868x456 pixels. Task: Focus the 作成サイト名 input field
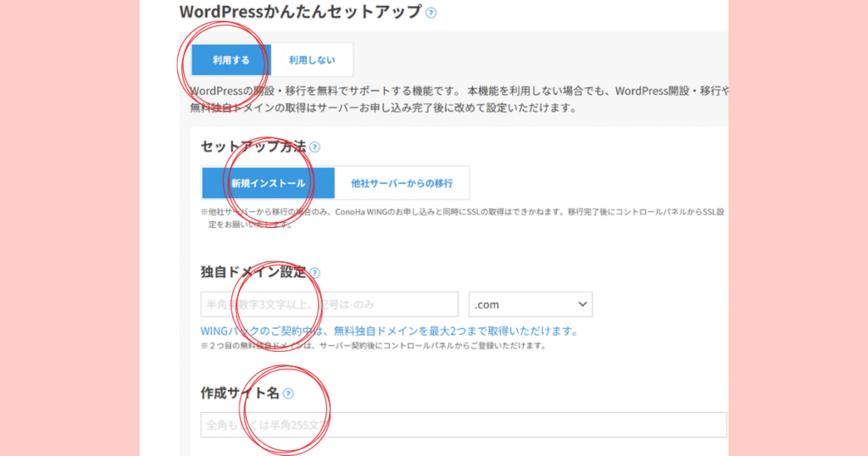(x=464, y=425)
